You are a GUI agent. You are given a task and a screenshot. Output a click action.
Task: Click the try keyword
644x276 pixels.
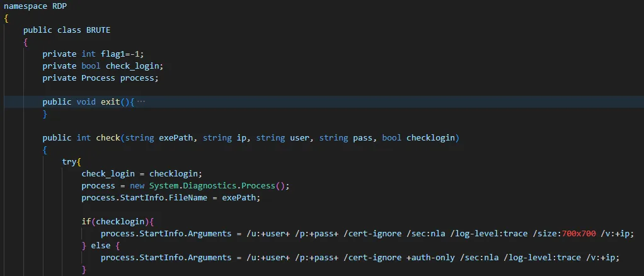click(69, 162)
